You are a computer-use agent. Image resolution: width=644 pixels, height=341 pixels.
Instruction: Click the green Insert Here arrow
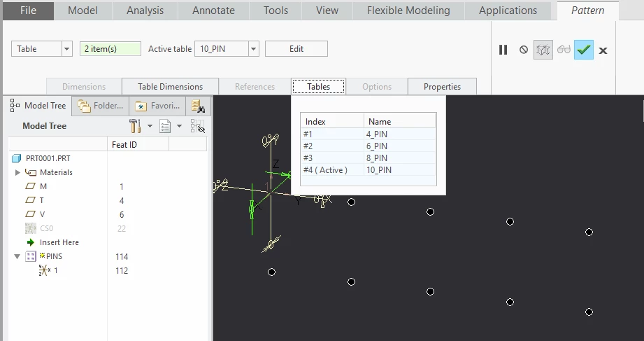30,242
